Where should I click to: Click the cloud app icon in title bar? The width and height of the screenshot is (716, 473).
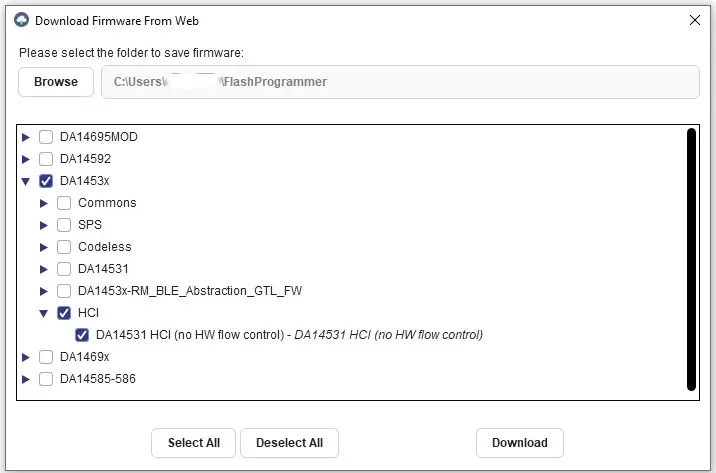click(21, 20)
